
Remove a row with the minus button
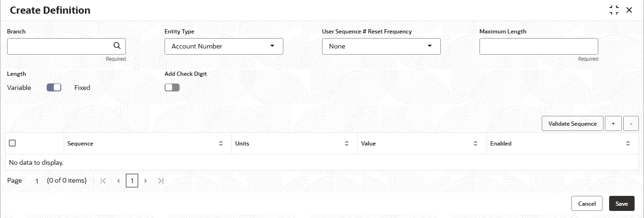click(x=631, y=123)
